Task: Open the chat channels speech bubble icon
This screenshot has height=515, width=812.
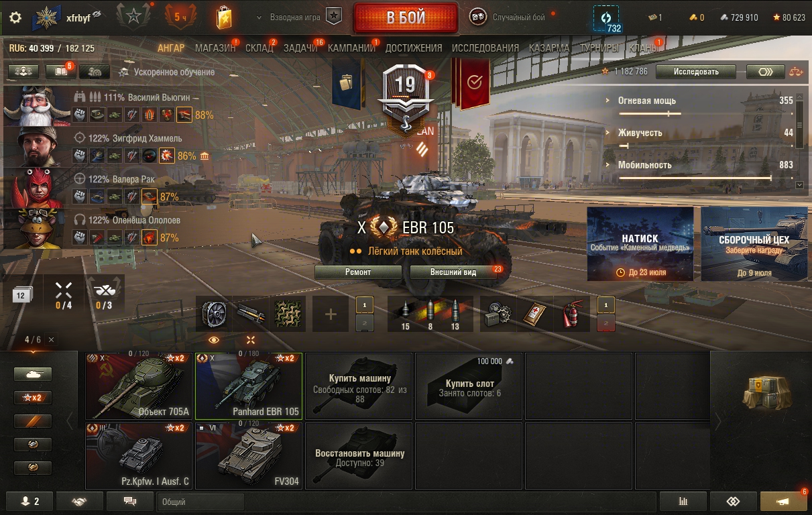Action: [x=130, y=502]
